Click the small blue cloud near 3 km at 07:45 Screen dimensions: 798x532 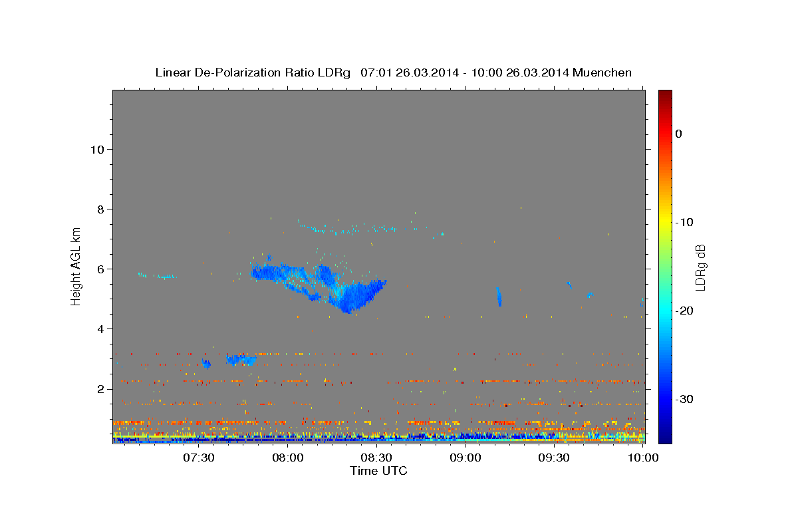pos(241,359)
